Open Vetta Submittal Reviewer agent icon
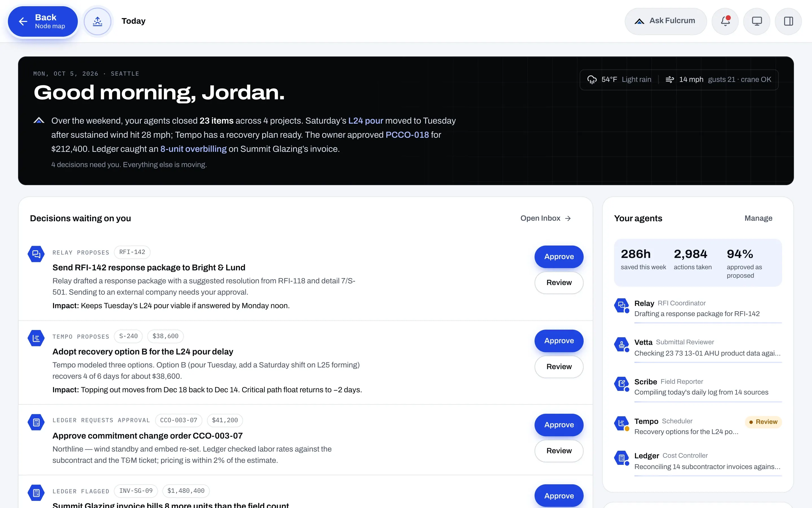This screenshot has height=508, width=812. tap(622, 345)
